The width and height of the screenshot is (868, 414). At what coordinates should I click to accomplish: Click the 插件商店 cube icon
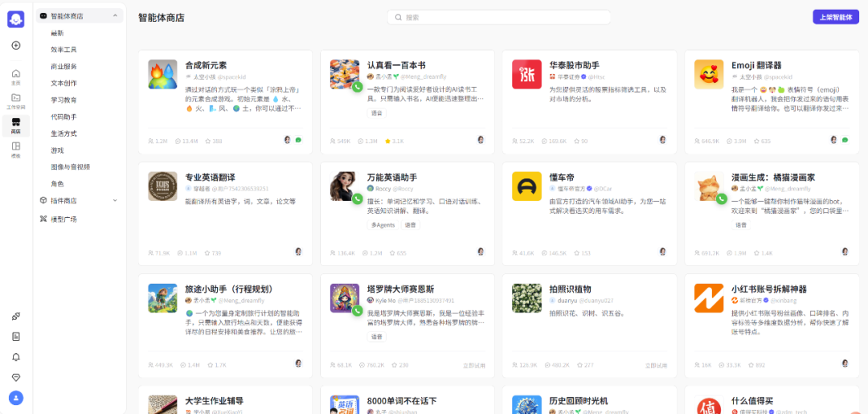(43, 200)
